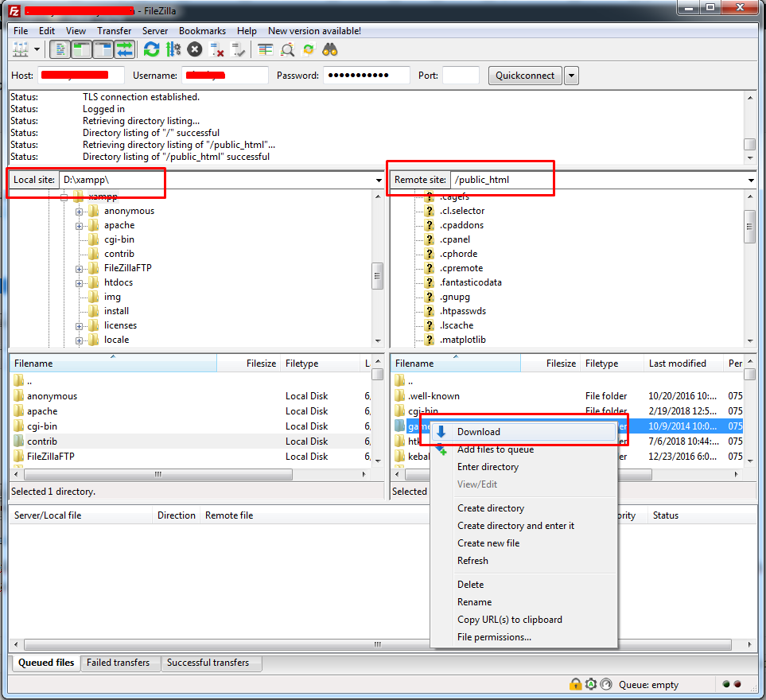Select the .htpasswds folder in remote tree
This screenshot has height=700, width=766.
(463, 311)
